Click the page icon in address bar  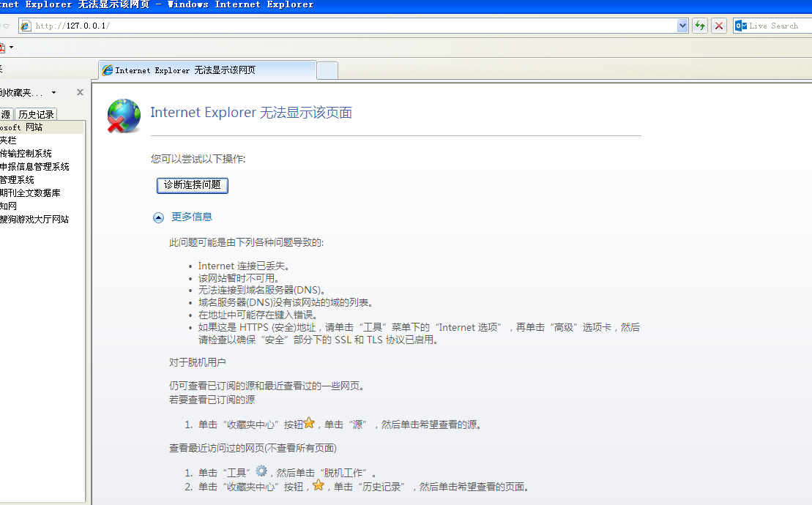26,26
